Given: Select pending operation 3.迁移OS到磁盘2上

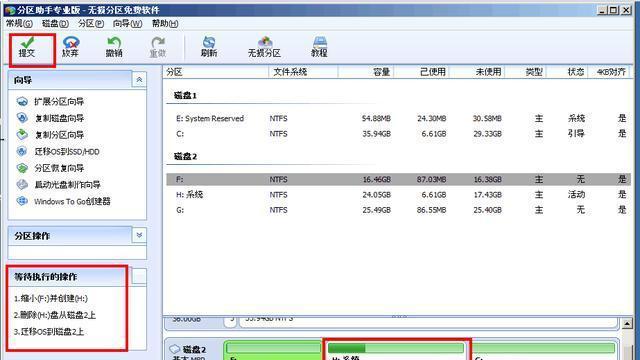Looking at the screenshot, I should point(49,332).
